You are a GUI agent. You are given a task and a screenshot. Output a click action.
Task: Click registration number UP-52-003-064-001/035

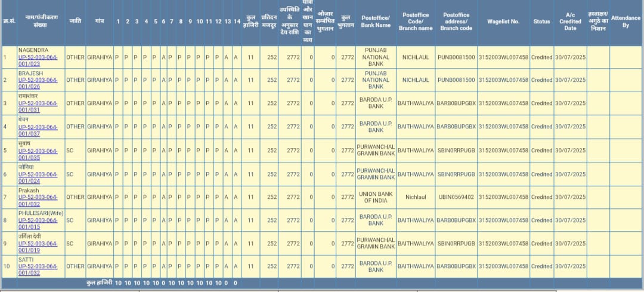click(38, 153)
